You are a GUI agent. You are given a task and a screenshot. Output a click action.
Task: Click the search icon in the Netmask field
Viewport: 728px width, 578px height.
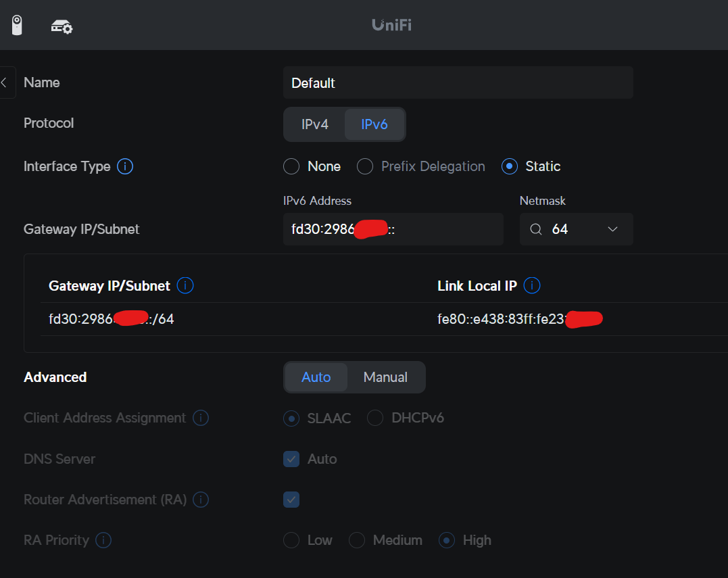point(536,229)
